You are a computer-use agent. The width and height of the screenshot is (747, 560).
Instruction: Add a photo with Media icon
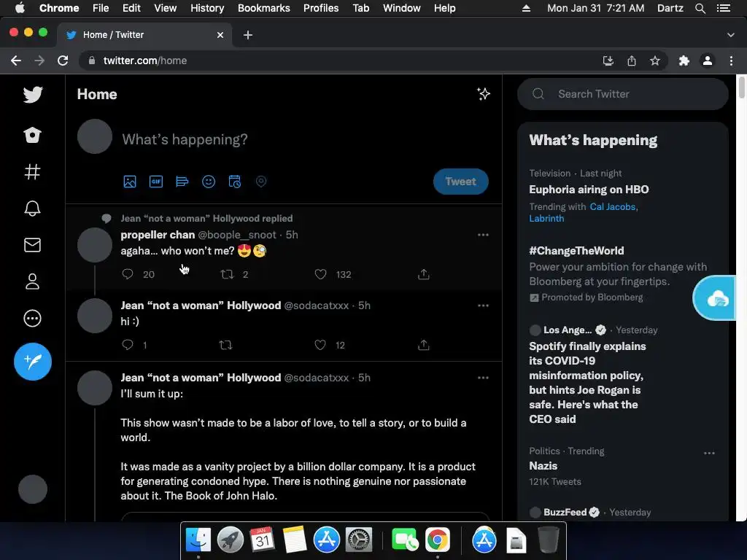130,182
